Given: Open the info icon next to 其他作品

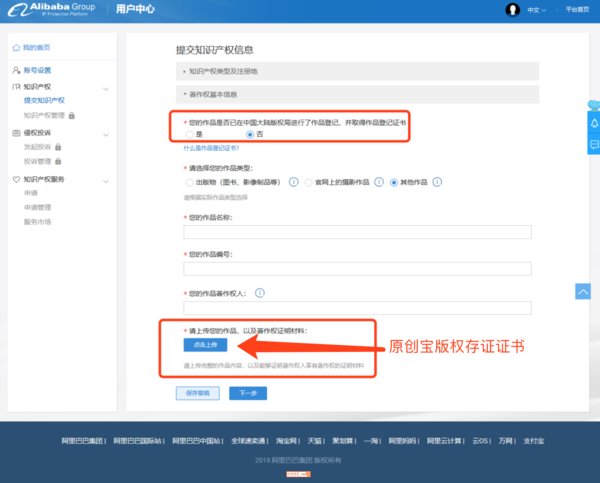Looking at the screenshot, I should [437, 182].
